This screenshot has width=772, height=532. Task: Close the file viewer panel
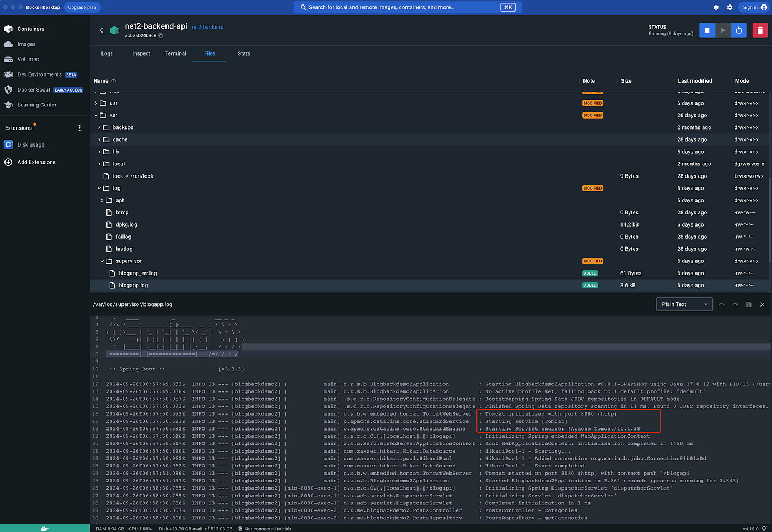[x=762, y=304]
